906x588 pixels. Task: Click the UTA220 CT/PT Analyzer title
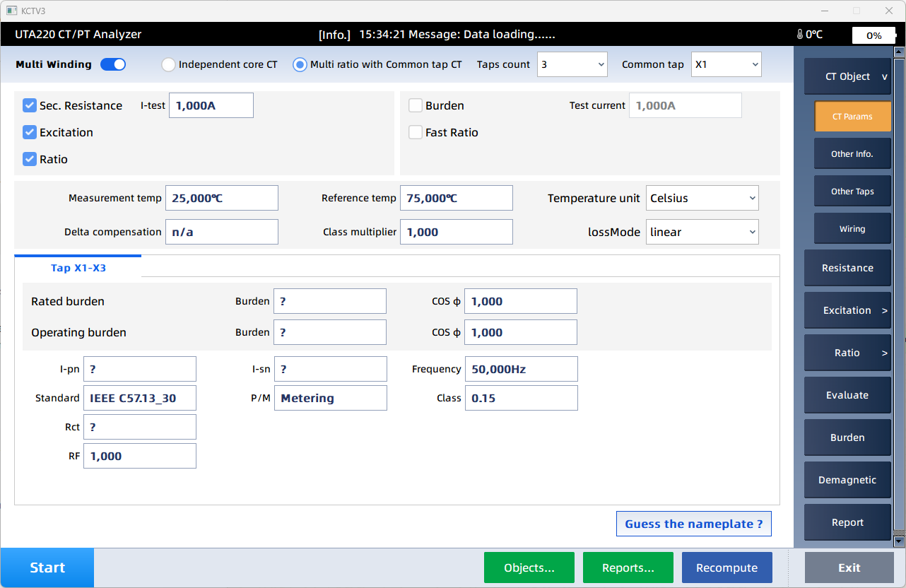78,34
